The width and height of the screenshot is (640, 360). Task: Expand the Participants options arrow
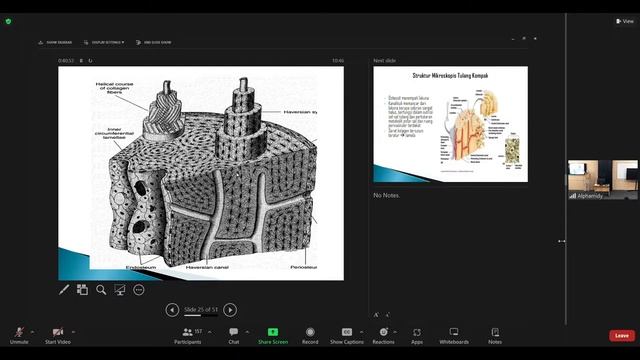pyautogui.click(x=210, y=332)
